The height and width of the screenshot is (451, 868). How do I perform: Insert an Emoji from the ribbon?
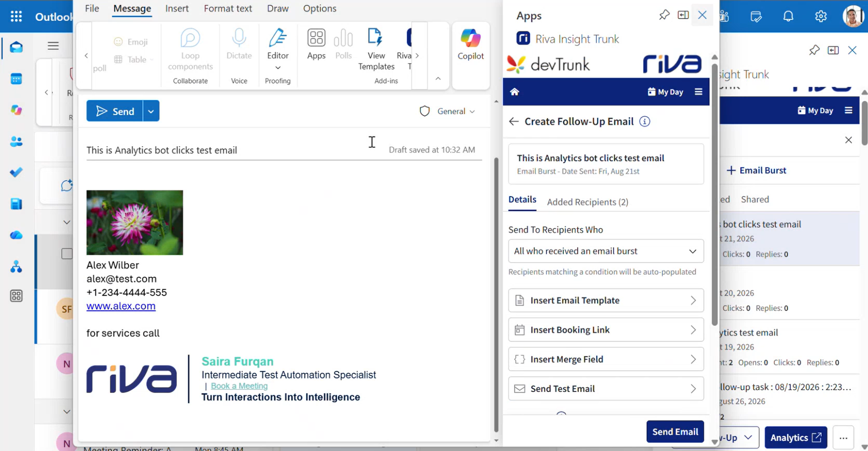(131, 42)
